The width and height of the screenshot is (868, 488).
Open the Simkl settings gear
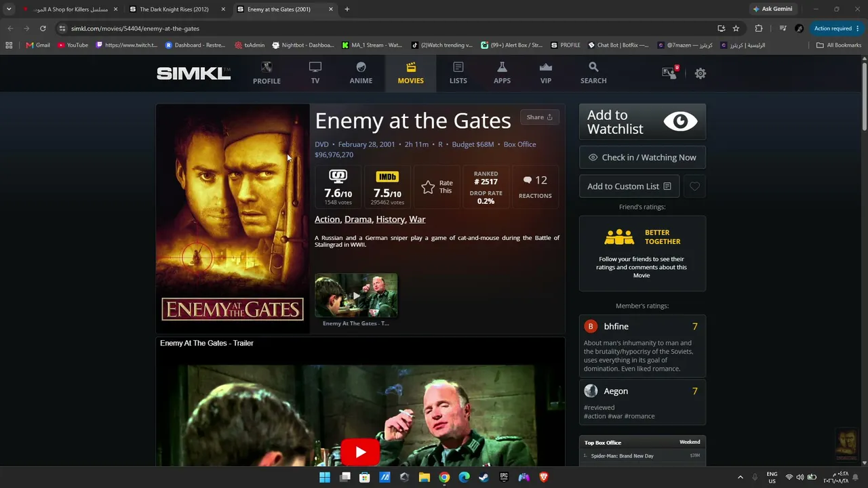[x=701, y=73]
